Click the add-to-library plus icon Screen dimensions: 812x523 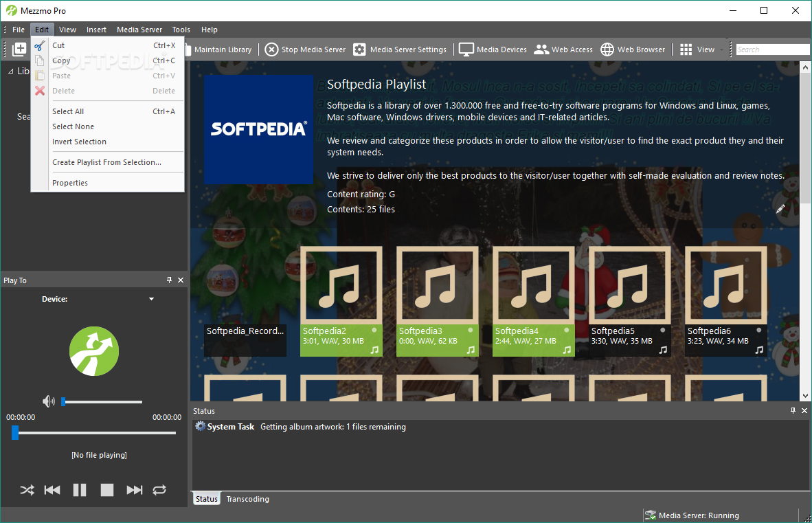[x=19, y=49]
